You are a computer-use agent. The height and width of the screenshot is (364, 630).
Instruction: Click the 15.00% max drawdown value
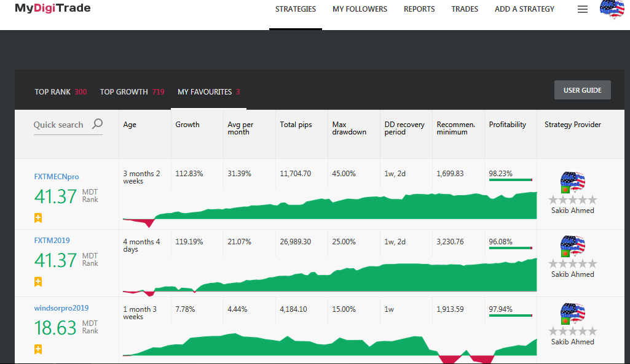pyautogui.click(x=344, y=309)
